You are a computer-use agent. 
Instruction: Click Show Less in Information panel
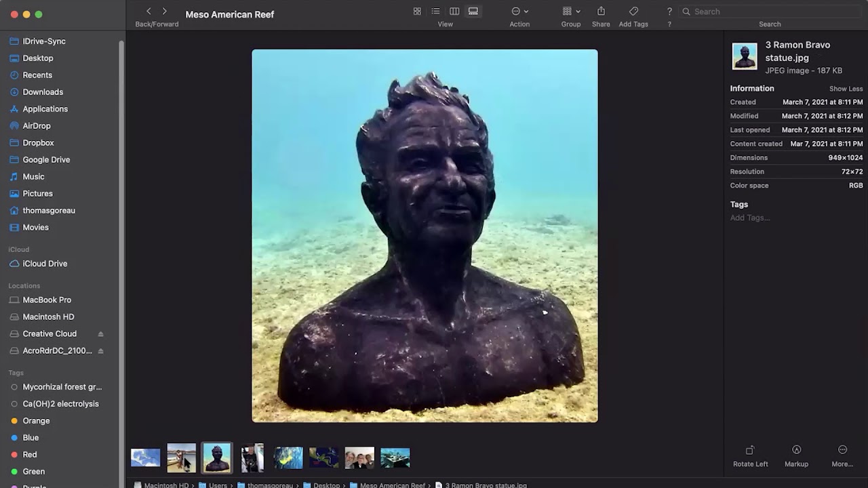pos(846,89)
